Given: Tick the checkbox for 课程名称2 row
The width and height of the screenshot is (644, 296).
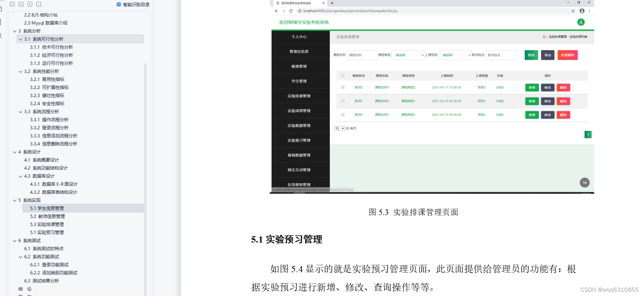Looking at the screenshot, I should pyautogui.click(x=343, y=101).
